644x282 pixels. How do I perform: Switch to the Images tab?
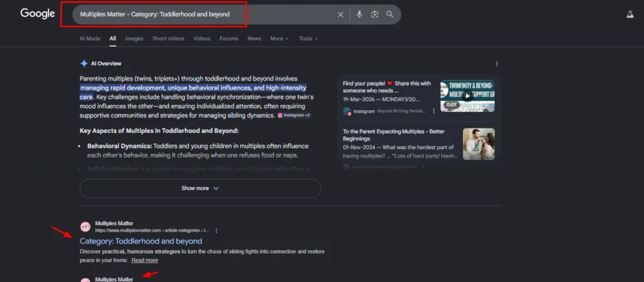tap(134, 38)
